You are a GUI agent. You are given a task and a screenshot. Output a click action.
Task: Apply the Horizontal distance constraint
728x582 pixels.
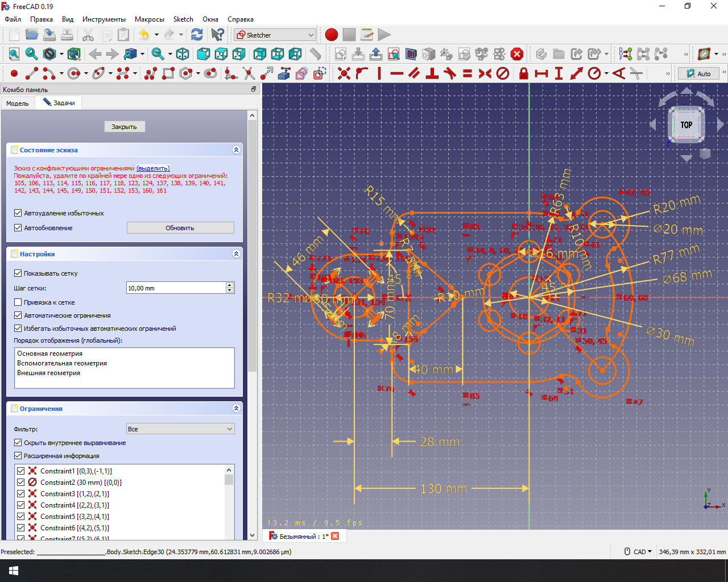(x=541, y=73)
